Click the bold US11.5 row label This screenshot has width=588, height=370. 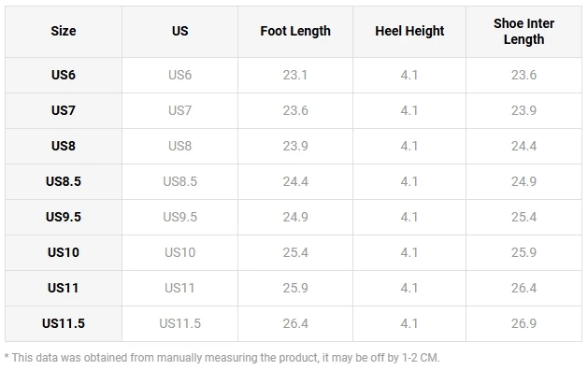click(x=64, y=323)
